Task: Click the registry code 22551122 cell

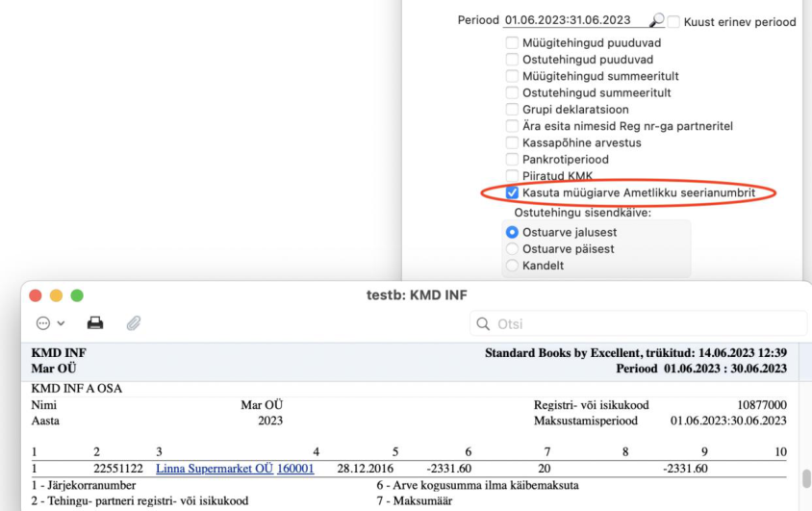Action: (x=118, y=468)
